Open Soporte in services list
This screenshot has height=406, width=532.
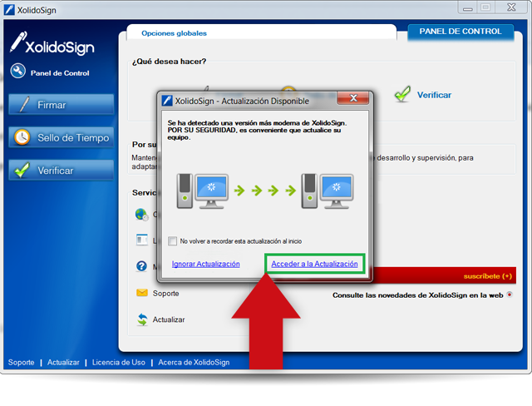click(165, 294)
